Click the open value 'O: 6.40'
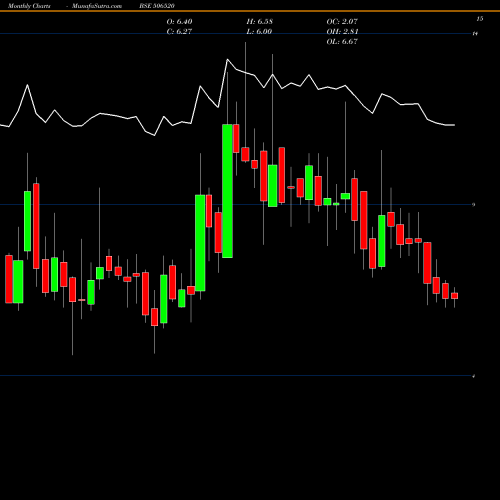The height and width of the screenshot is (500, 500). point(179,22)
